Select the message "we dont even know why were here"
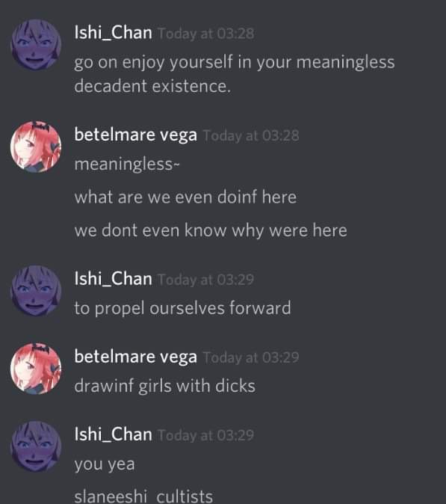The width and height of the screenshot is (446, 504). click(211, 230)
